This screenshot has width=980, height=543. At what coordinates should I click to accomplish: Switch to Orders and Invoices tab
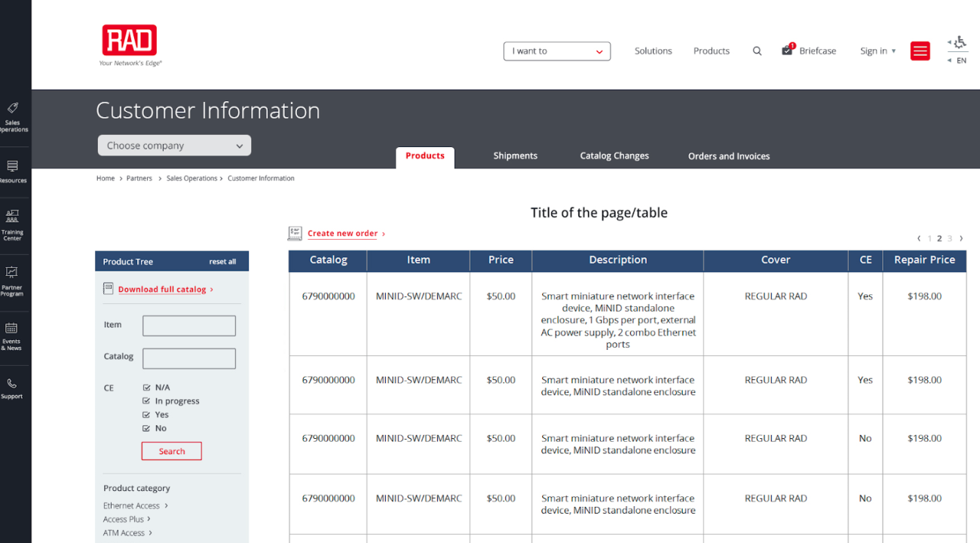coord(728,156)
